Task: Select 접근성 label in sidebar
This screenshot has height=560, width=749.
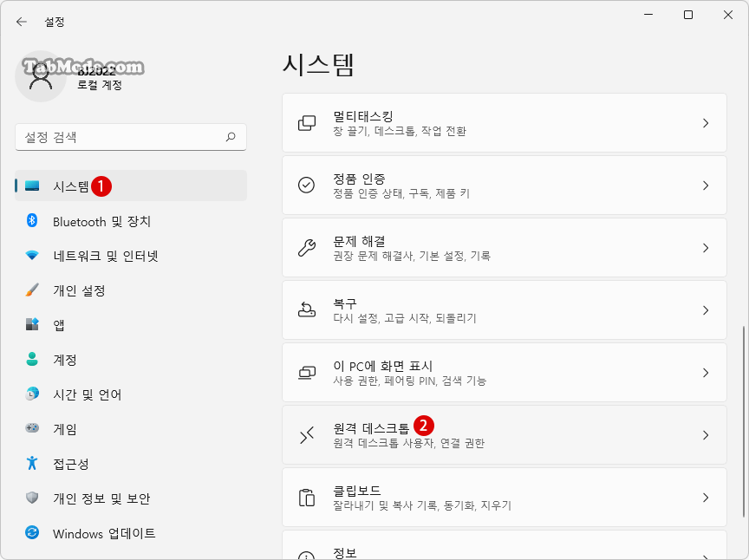Action: (71, 464)
